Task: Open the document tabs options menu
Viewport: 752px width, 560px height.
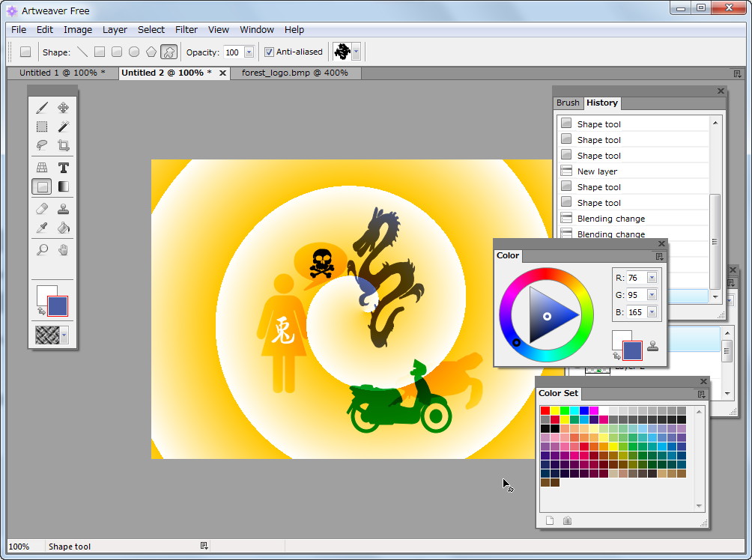Action: (x=737, y=74)
